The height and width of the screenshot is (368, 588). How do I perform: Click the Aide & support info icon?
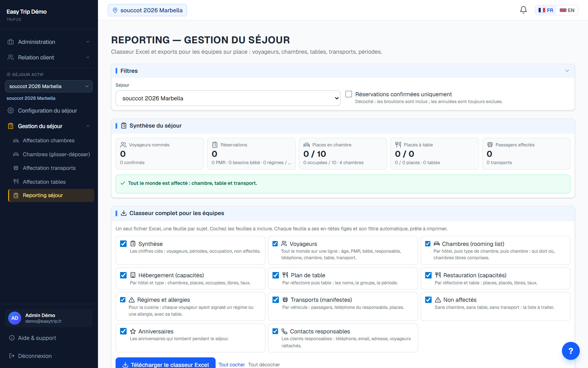click(12, 338)
